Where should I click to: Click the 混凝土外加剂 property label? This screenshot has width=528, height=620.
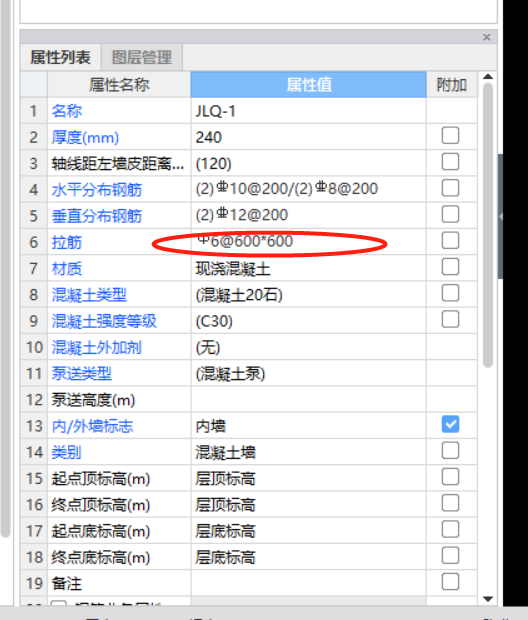pyautogui.click(x=97, y=348)
